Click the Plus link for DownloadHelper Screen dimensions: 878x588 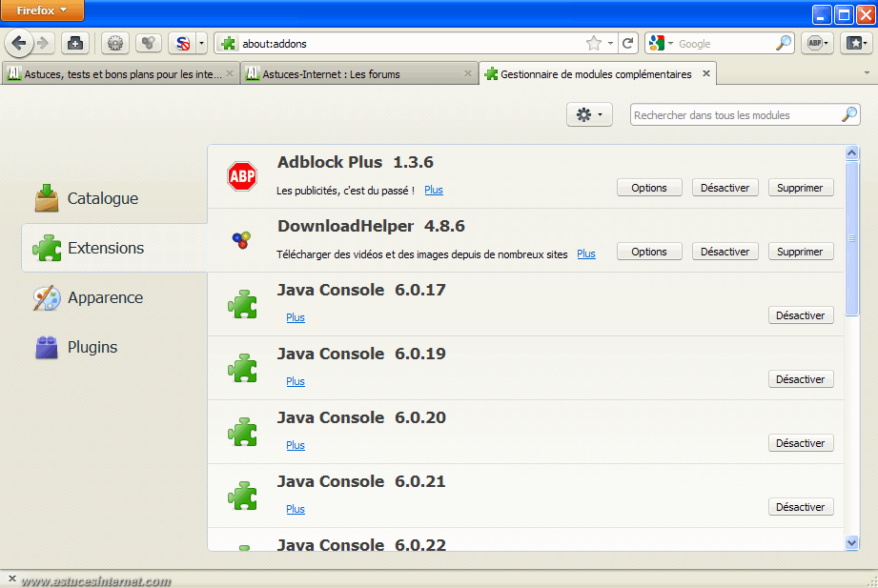point(586,253)
